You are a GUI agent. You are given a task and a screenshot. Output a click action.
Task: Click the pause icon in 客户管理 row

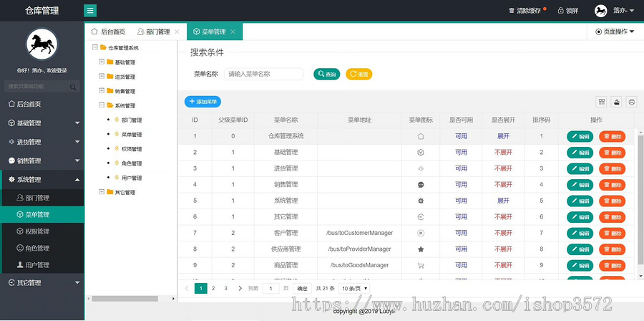(421, 233)
